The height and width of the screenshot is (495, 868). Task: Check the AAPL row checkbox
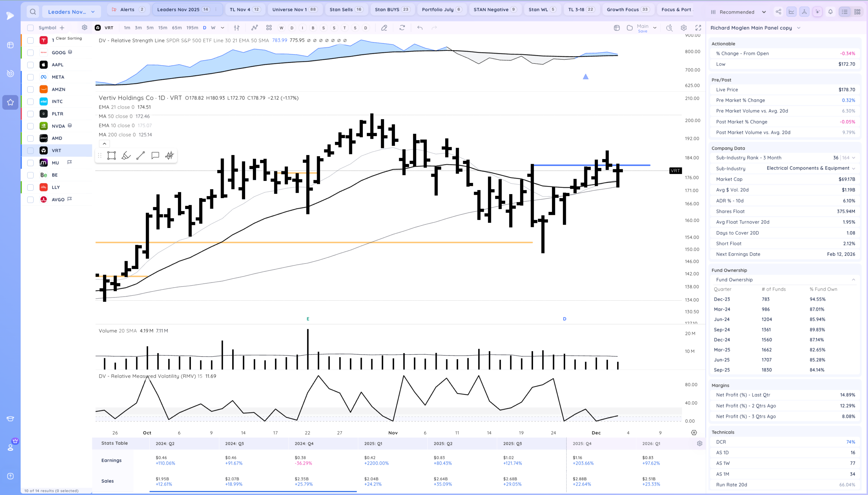point(31,65)
